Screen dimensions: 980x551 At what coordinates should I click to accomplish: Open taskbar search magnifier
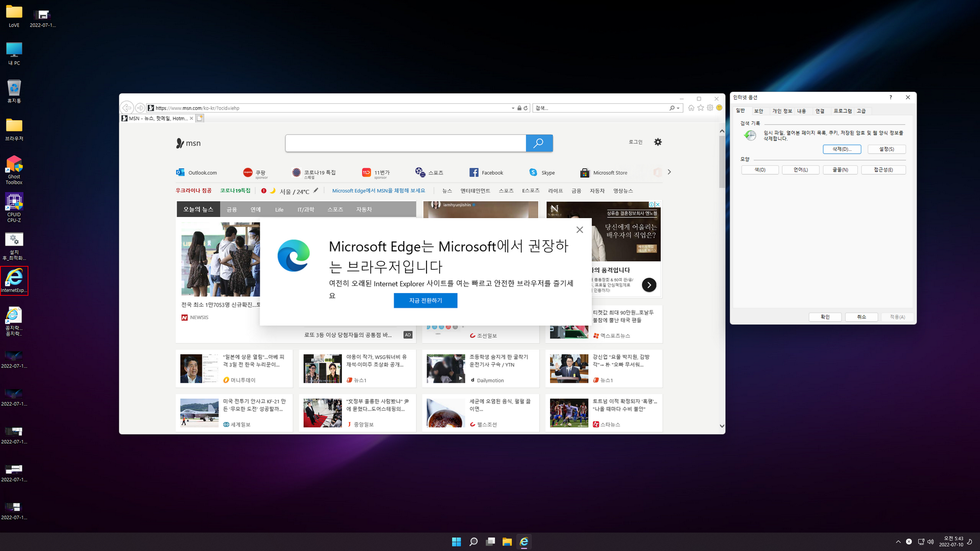coord(474,542)
